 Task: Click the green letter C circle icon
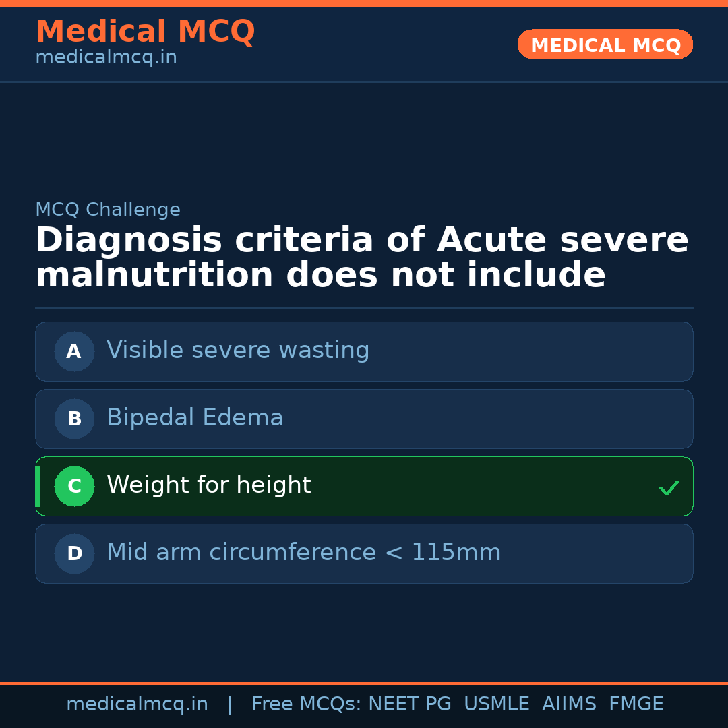[74, 486]
